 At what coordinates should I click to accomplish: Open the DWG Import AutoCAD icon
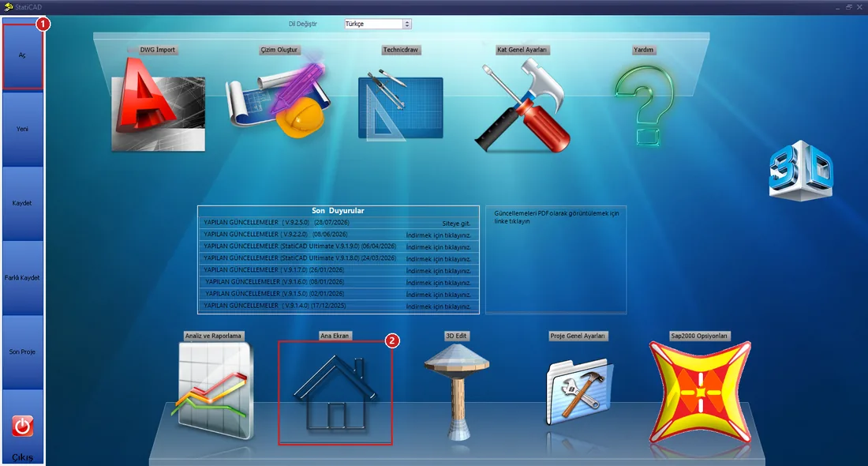click(158, 105)
